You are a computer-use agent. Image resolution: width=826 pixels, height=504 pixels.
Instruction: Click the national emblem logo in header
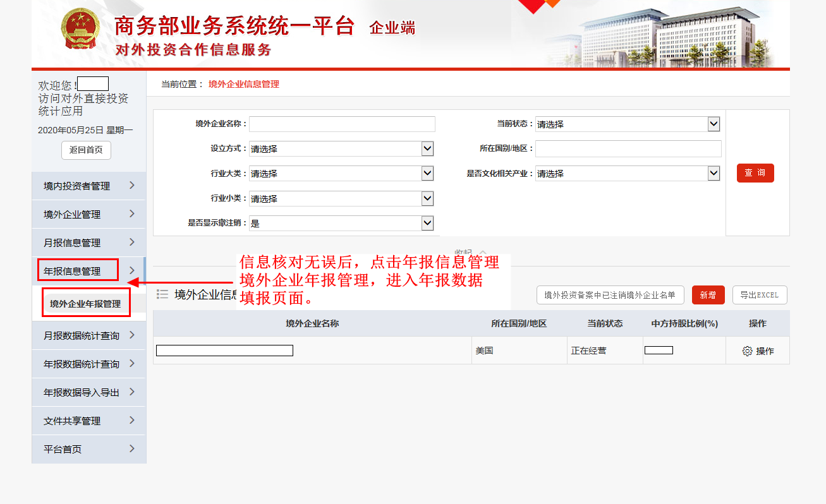80,30
